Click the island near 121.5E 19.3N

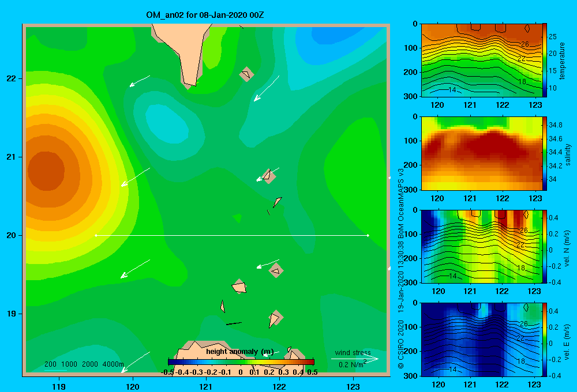pos(239,287)
